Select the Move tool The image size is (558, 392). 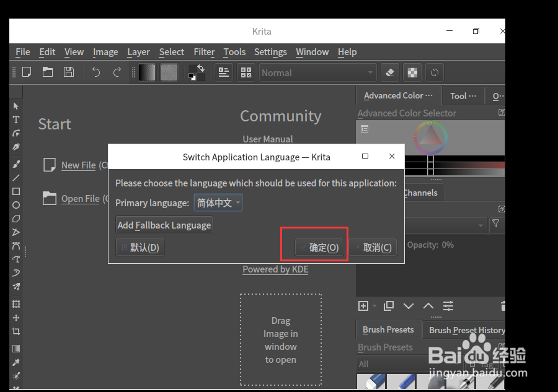click(x=16, y=318)
